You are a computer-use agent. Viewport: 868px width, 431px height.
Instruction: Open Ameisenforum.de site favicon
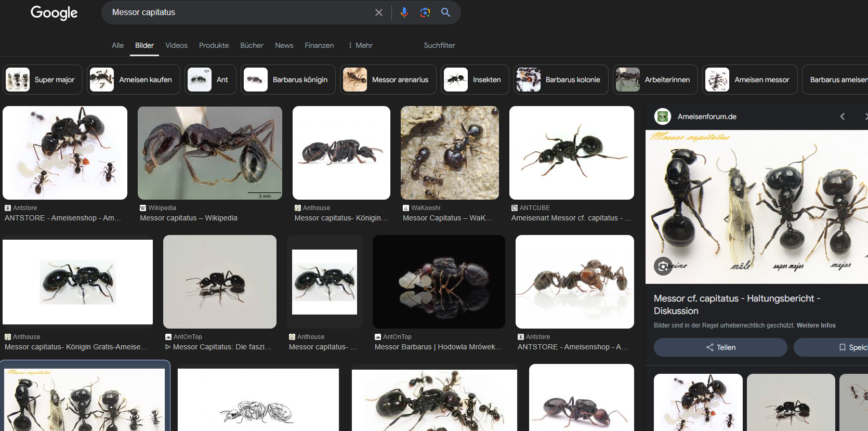click(662, 116)
